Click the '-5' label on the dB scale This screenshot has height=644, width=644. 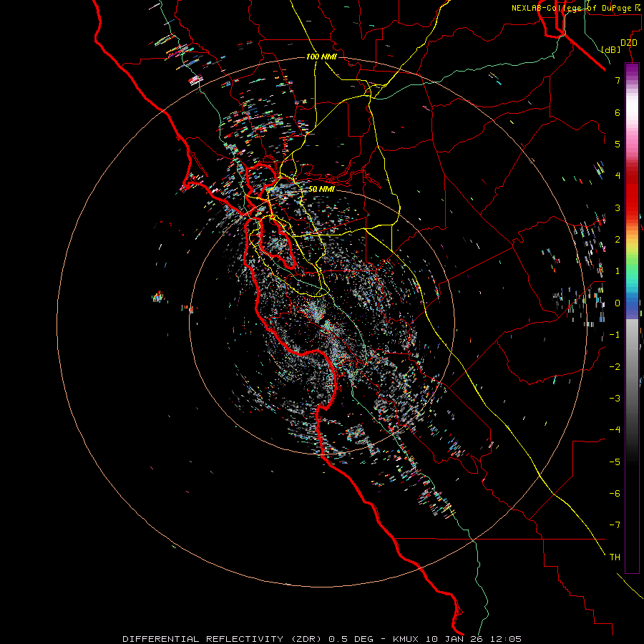point(615,462)
